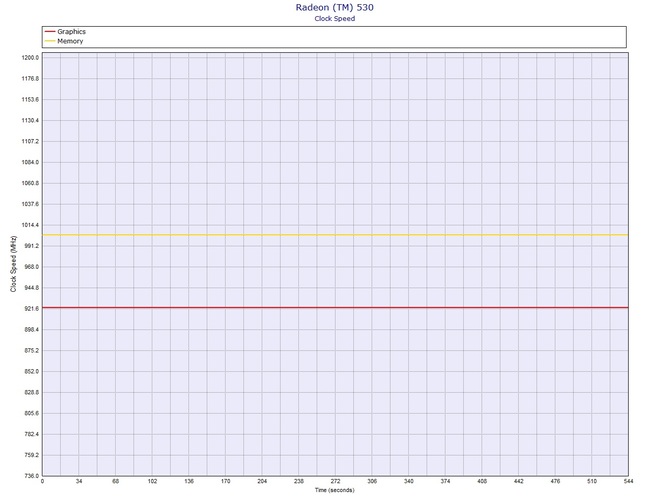Click the 'Clock Speed (MHz)' axis label

(13, 264)
